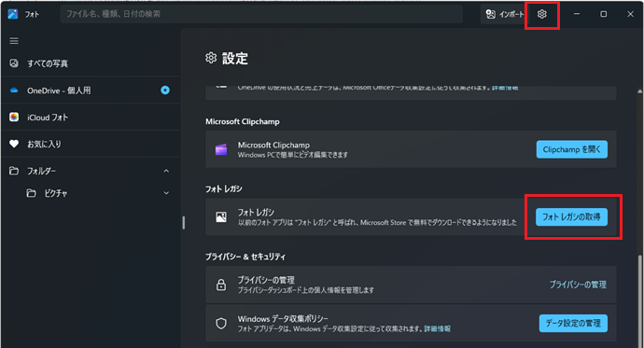Open お気に入り favorites in sidebar
This screenshot has height=348, width=644.
pyautogui.click(x=91, y=144)
